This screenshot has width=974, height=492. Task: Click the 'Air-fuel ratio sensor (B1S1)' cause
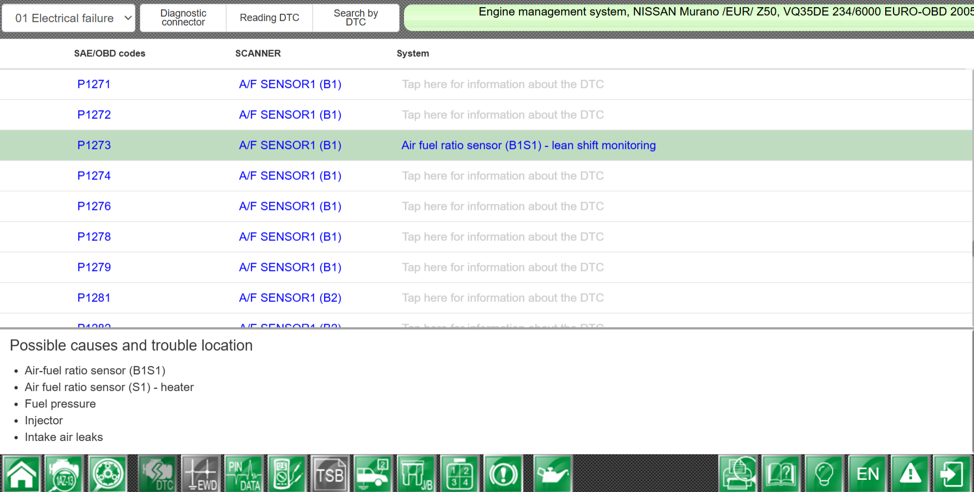click(x=95, y=370)
